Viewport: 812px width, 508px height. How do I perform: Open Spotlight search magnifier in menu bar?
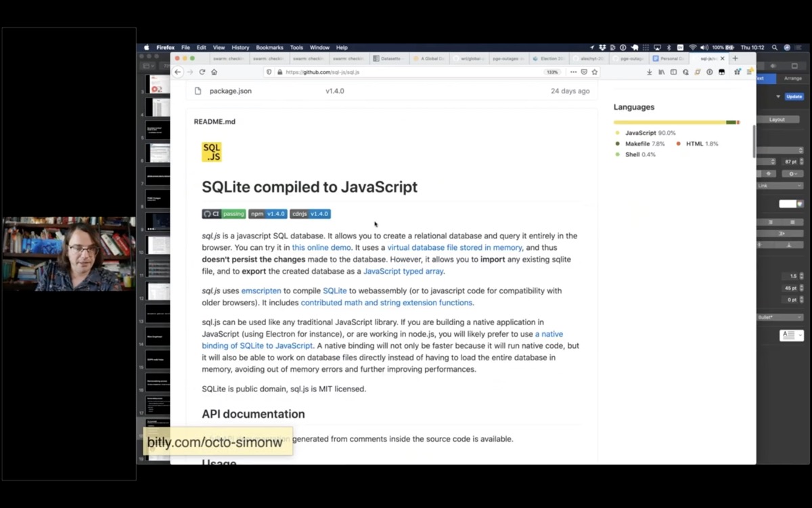pos(775,47)
